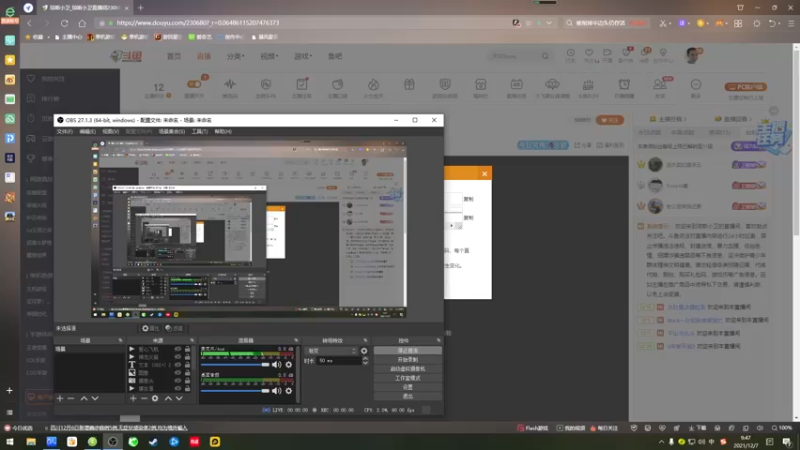Pop out the controls dock panel

coord(438,340)
